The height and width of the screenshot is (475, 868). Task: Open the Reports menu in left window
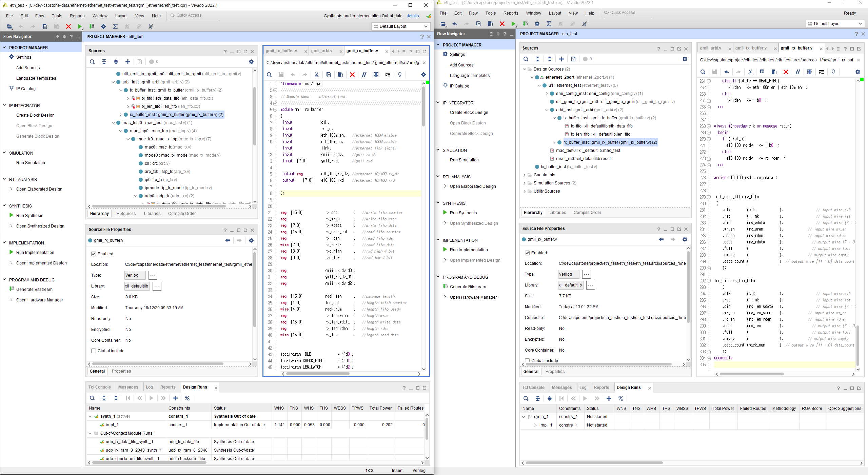pos(77,16)
